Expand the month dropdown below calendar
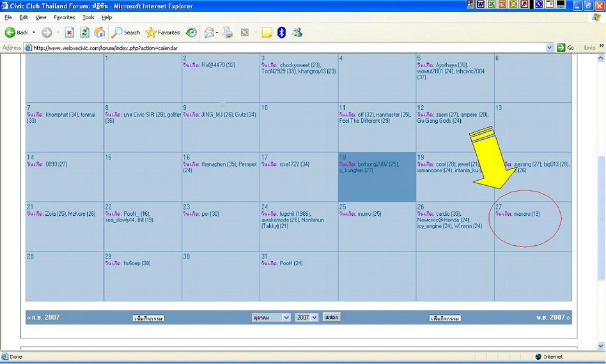The width and height of the screenshot is (606, 364). tap(271, 317)
